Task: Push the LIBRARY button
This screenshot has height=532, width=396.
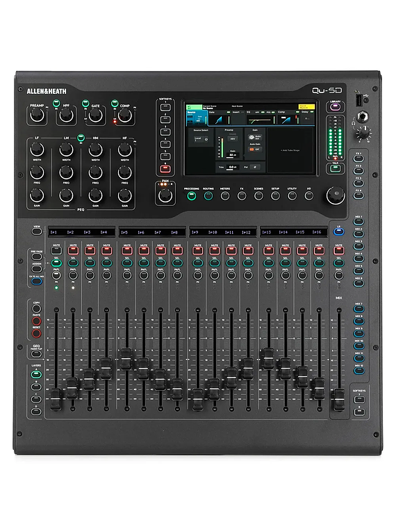Action: [335, 107]
